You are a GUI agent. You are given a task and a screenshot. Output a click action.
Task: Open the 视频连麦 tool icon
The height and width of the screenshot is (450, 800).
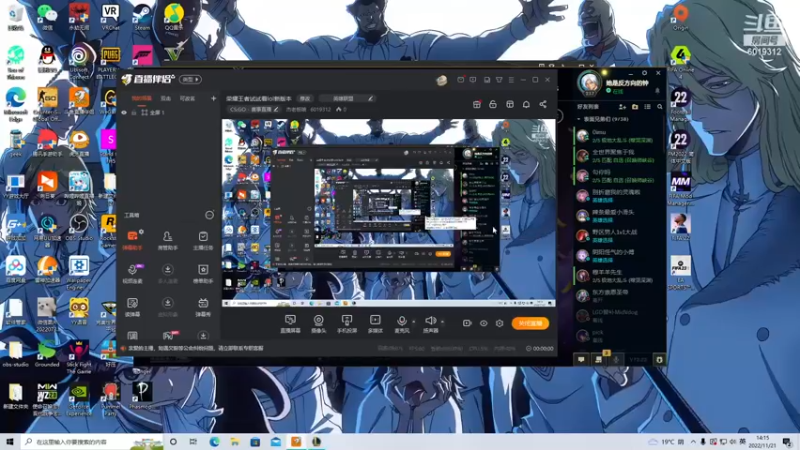click(132, 273)
